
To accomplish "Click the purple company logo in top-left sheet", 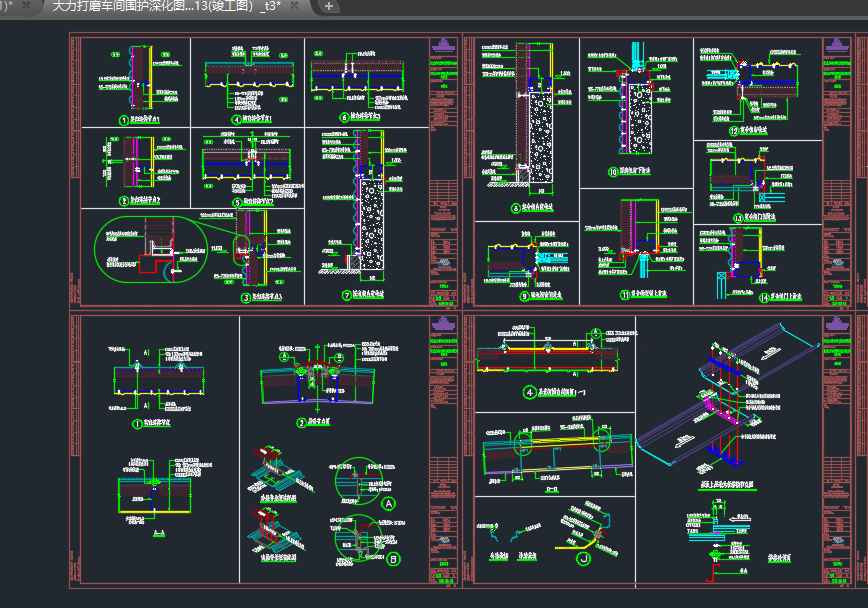I will [442, 47].
